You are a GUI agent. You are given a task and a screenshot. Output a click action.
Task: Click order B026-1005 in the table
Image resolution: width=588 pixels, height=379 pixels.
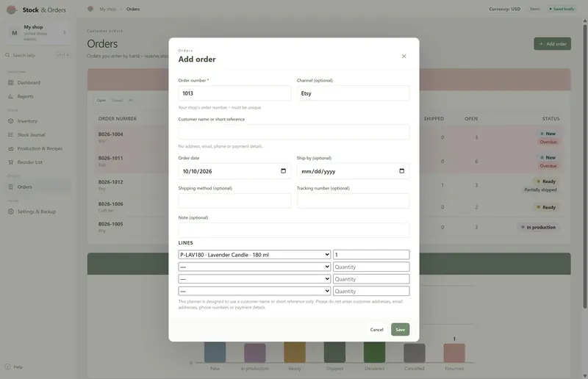(111, 224)
